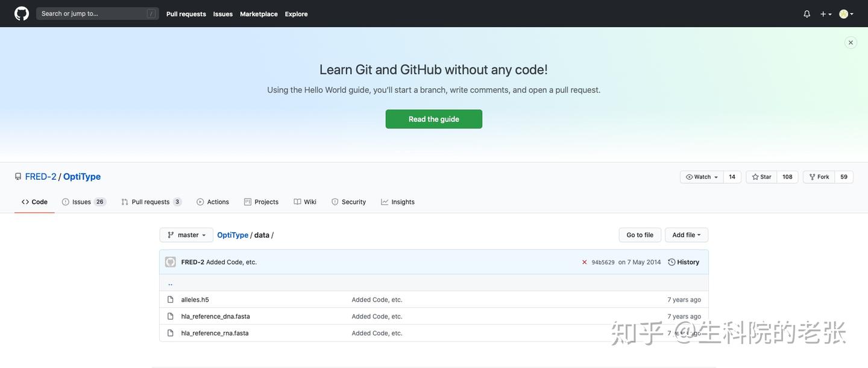
Task: Click 7 years ago in hla_reference_dna.fasta row
Action: coord(684,316)
